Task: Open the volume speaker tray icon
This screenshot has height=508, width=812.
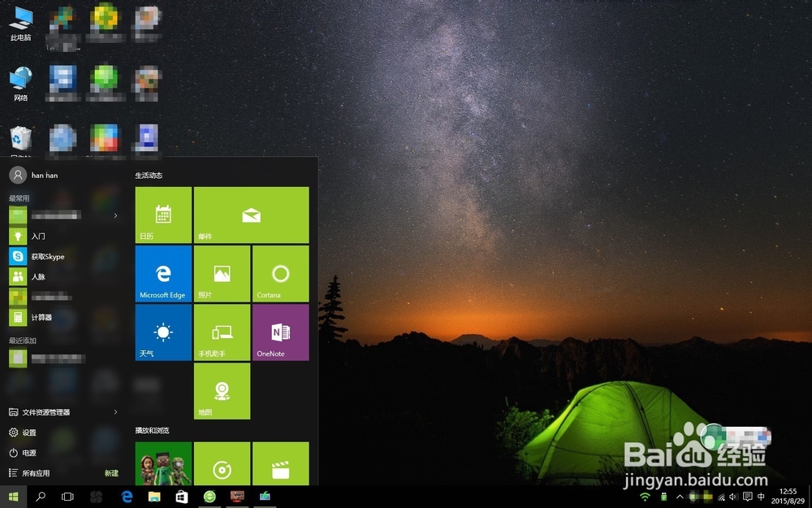Action: pyautogui.click(x=733, y=497)
